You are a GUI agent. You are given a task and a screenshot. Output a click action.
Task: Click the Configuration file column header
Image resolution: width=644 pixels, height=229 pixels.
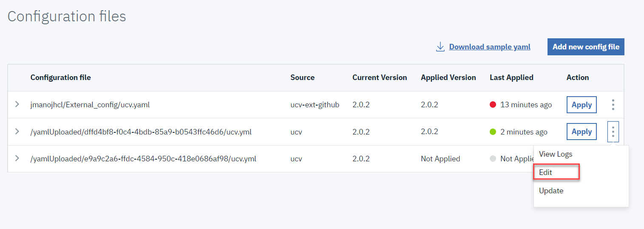click(60, 77)
